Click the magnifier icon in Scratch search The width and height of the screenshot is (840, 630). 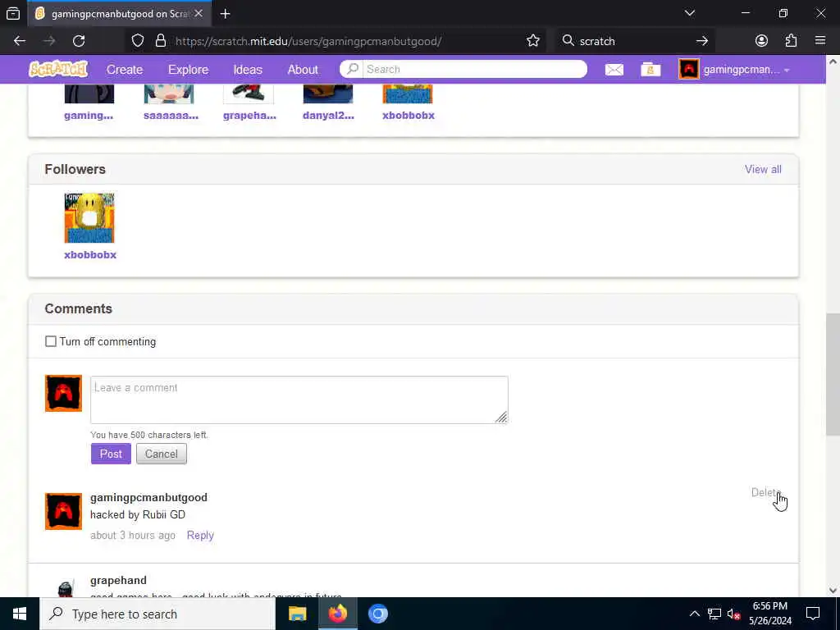[352, 69]
